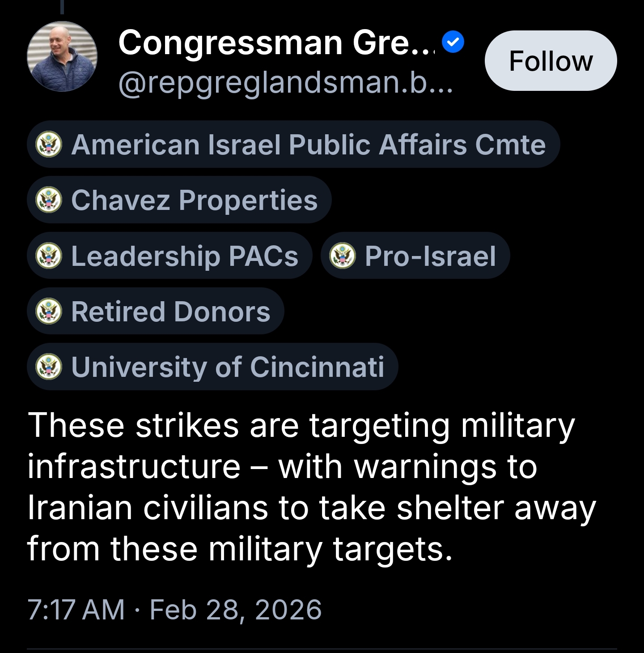This screenshot has height=653, width=644.
Task: Open the Congressman Gre... display name
Action: coord(276,43)
